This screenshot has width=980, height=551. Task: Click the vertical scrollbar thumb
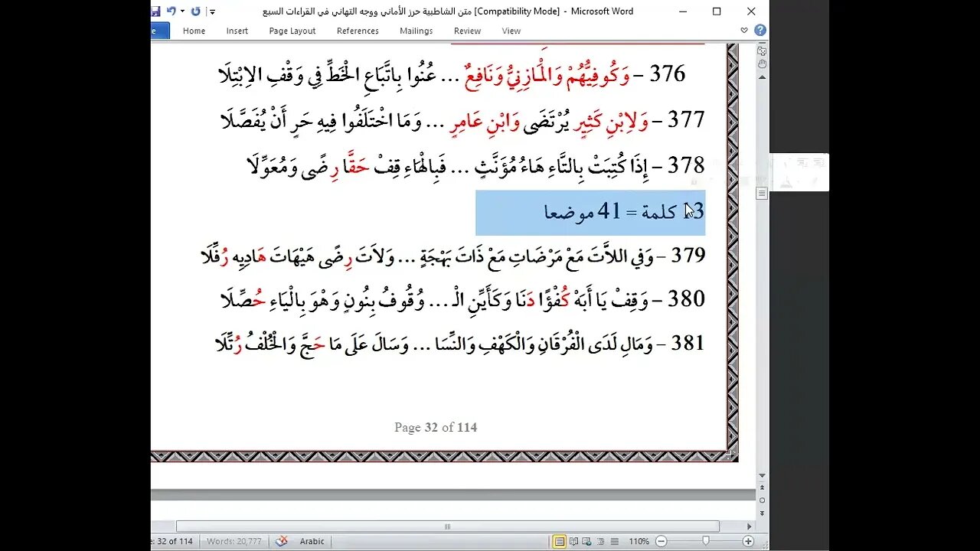coord(762,194)
